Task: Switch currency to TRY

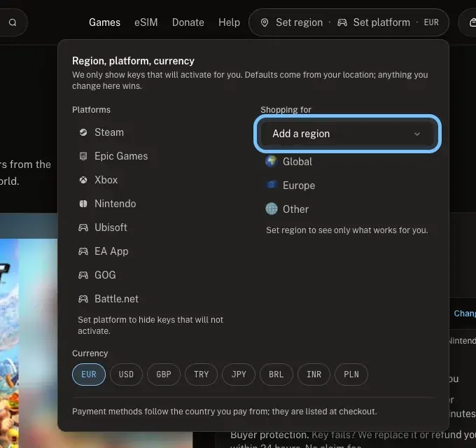Action: (x=202, y=374)
